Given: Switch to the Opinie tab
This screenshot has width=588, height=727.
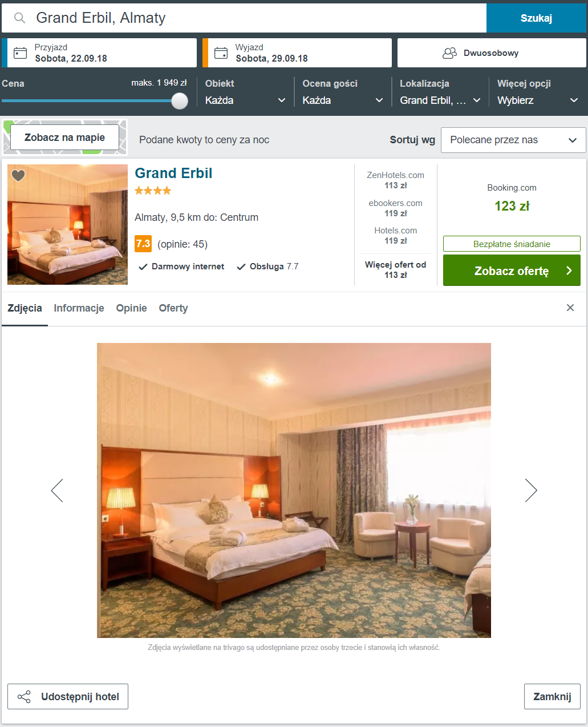Looking at the screenshot, I should click(132, 308).
